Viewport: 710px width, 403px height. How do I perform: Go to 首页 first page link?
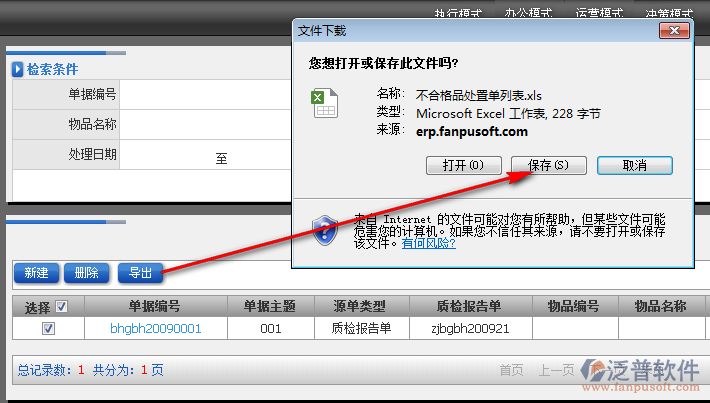click(x=511, y=370)
